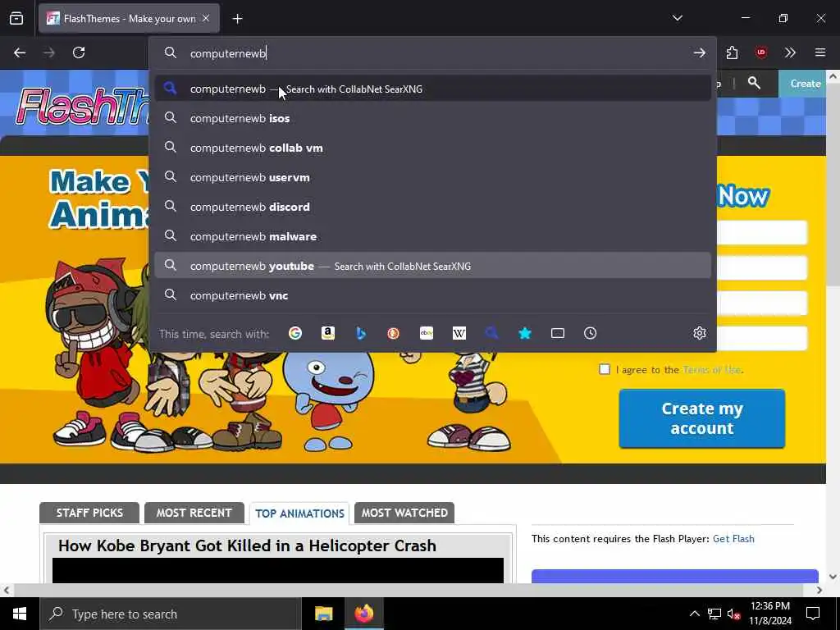Search this time with Amazon
Image resolution: width=840 pixels, height=630 pixels.
pyautogui.click(x=328, y=333)
